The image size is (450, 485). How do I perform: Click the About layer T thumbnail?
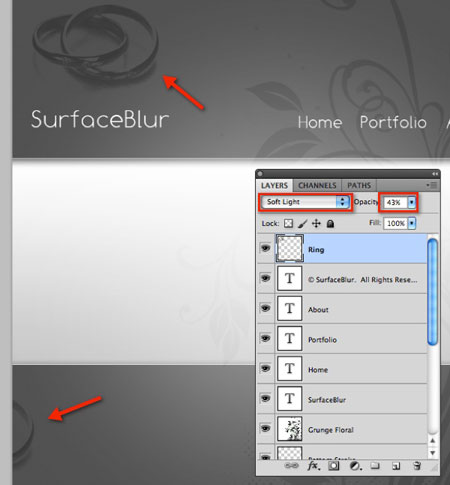(290, 308)
